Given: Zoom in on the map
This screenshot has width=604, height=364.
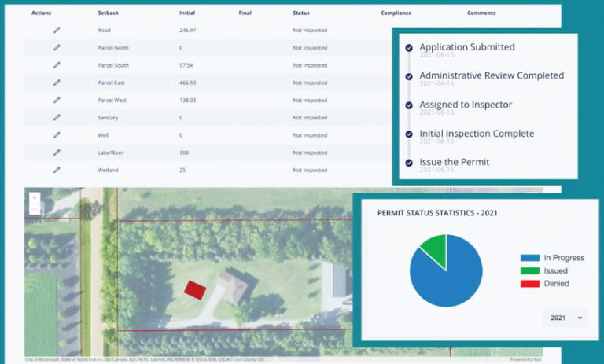Looking at the screenshot, I should pos(35,197).
